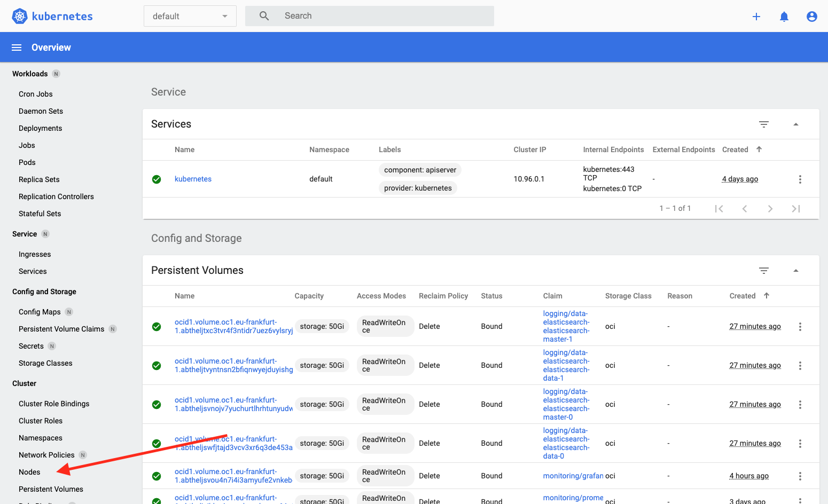Click the '4 hours ago' created timestamp
This screenshot has width=828, height=504.
pos(749,476)
